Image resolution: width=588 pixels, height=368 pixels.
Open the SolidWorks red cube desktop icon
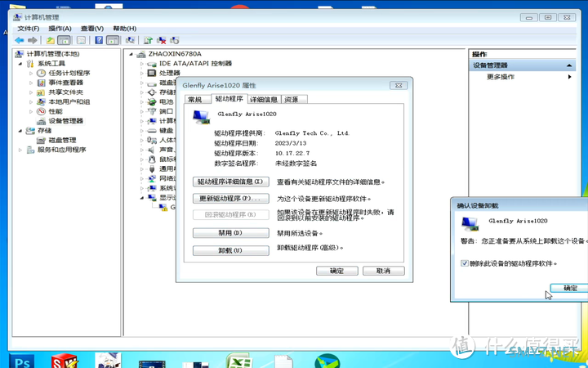(x=65, y=361)
